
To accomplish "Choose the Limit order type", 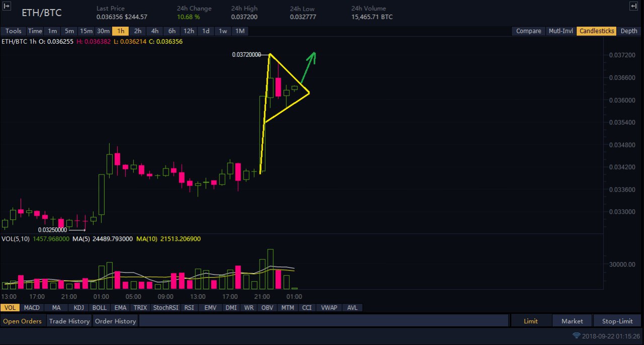I will [531, 321].
